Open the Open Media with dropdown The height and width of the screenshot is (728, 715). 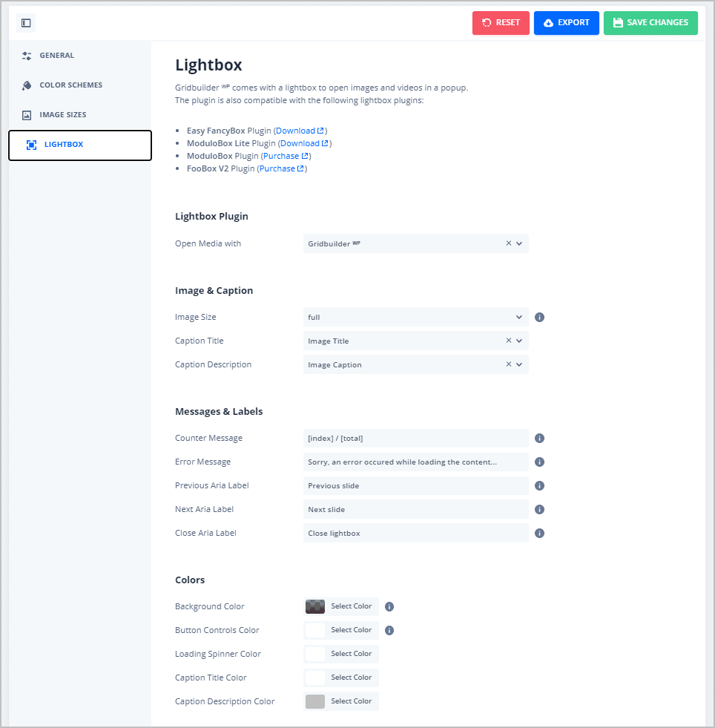[519, 243]
